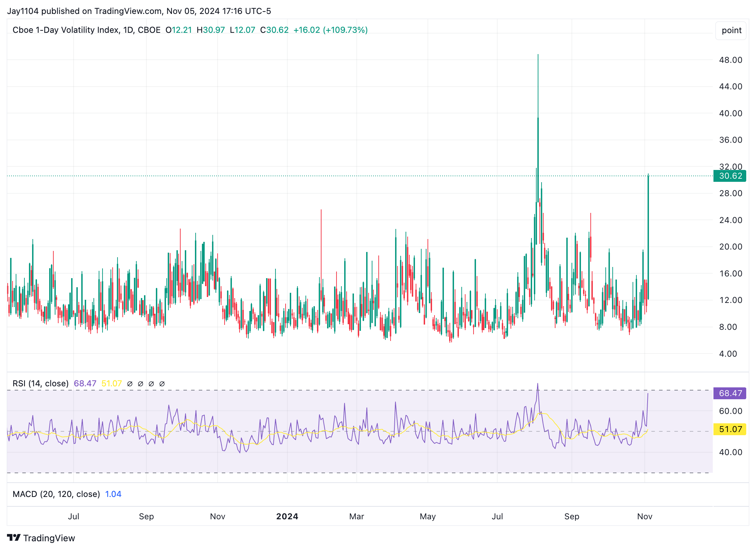Viewport: 756px width, 550px height.
Task: Click the 'point' unit label button
Action: coord(731,30)
